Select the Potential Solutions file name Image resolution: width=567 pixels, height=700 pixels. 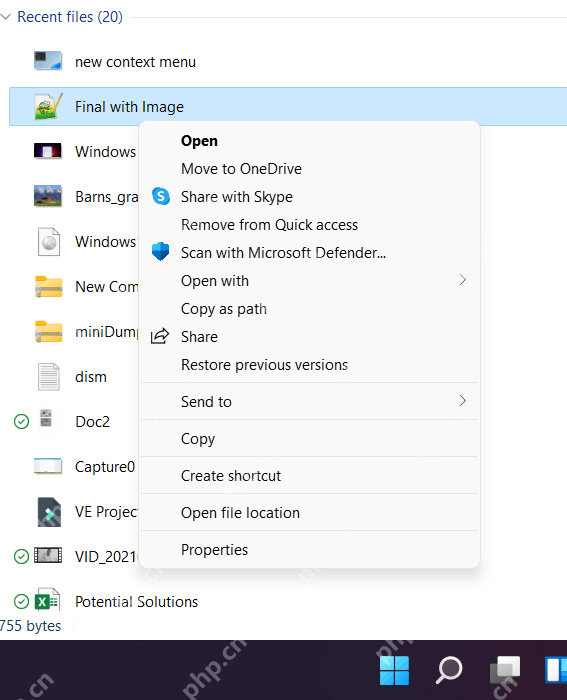[x=136, y=602]
